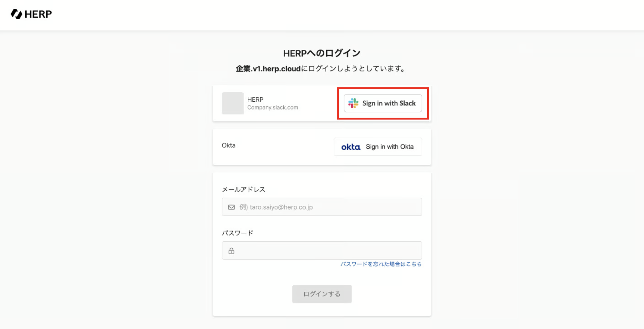Click the Company.slack.com workspace text

point(273,107)
